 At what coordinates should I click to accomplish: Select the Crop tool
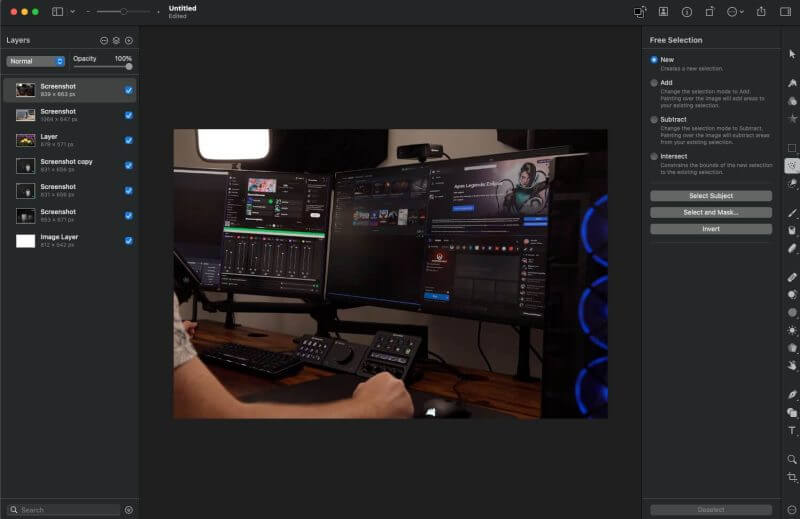tap(792, 477)
